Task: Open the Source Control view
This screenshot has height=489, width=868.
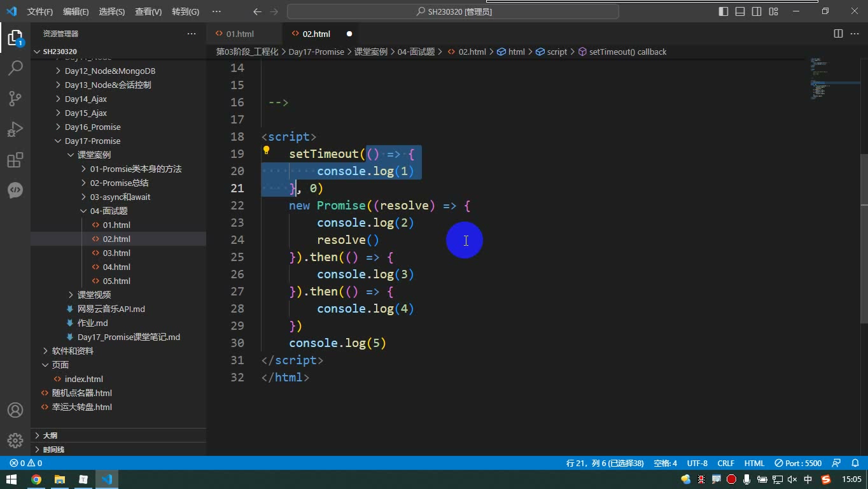Action: pos(15,98)
